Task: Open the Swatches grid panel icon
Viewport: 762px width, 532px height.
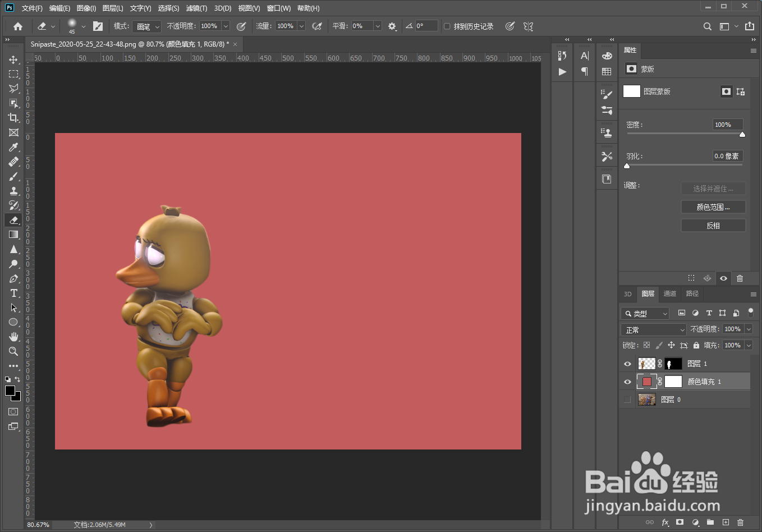Action: 607,72
